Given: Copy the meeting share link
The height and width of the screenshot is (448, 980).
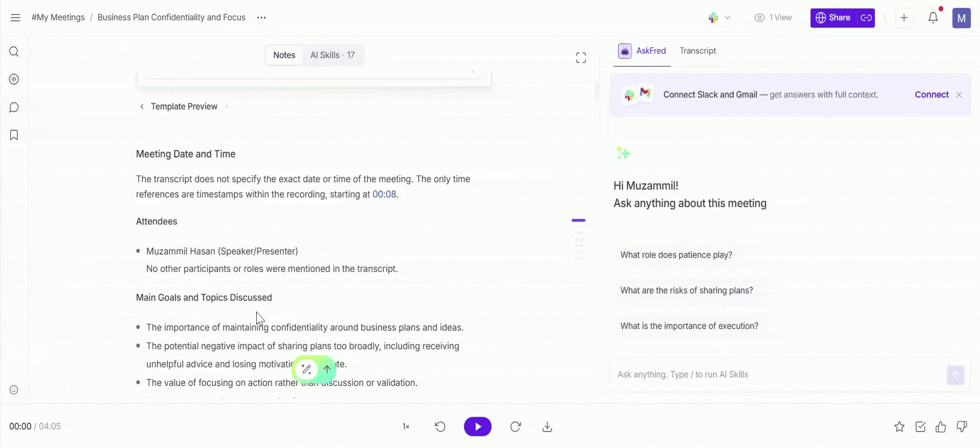Looking at the screenshot, I should pos(866,18).
